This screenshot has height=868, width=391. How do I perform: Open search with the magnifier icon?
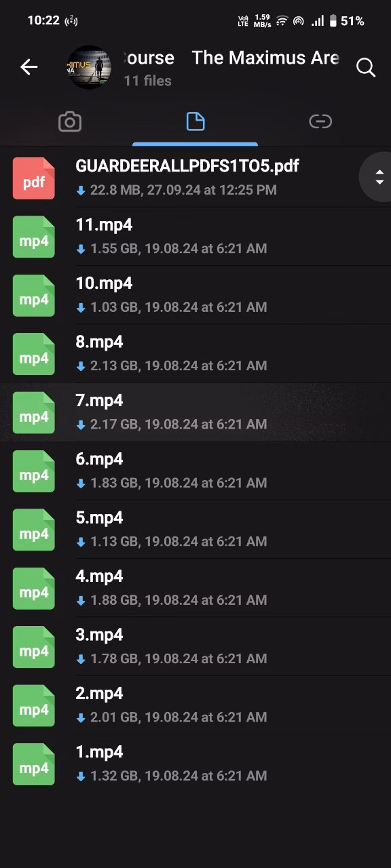(365, 67)
